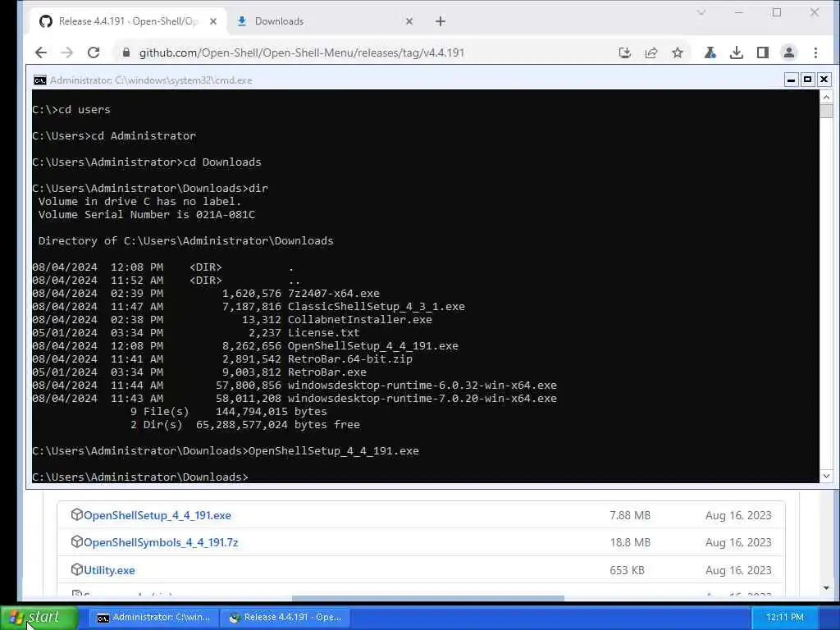Share this page using the share icon
Screen dimensions: 840x630
point(651,52)
